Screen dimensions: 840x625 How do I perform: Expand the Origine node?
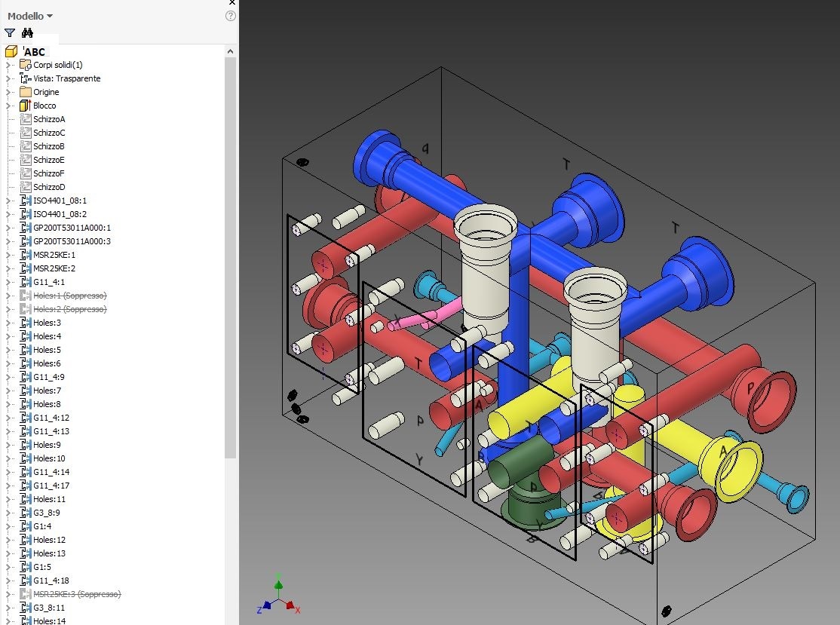(x=8, y=92)
